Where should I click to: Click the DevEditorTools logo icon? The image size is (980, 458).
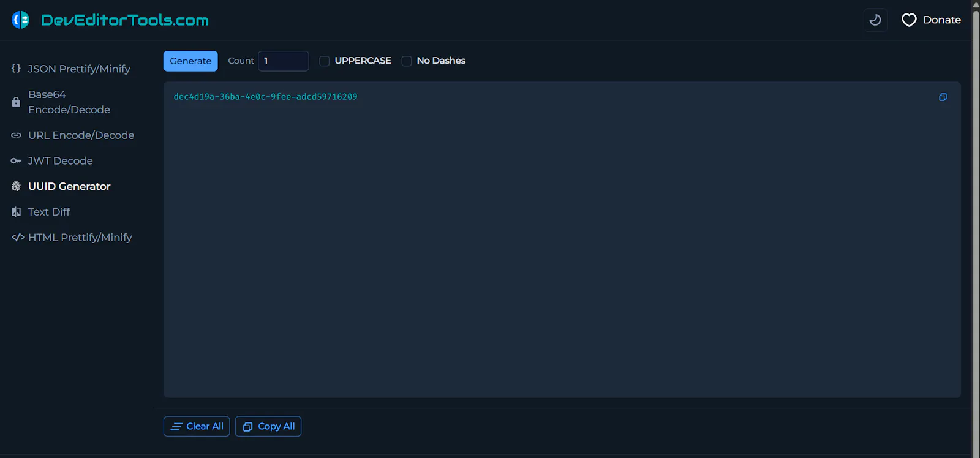click(20, 20)
